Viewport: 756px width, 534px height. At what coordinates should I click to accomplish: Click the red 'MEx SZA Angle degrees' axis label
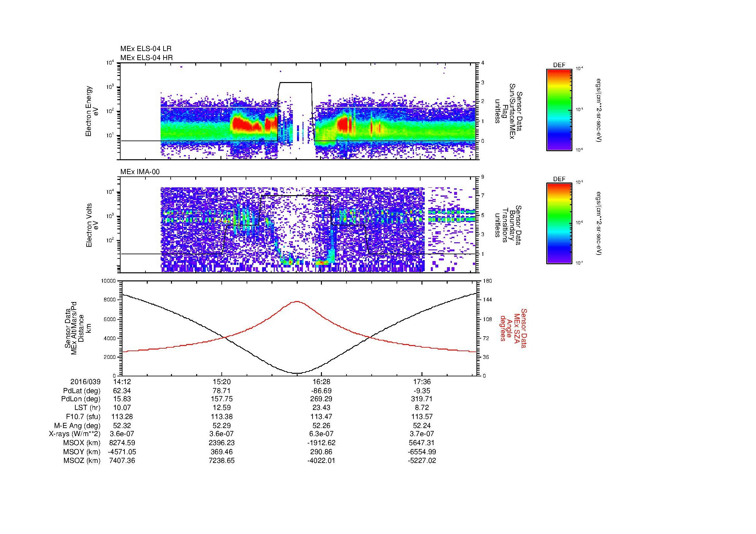(x=513, y=328)
